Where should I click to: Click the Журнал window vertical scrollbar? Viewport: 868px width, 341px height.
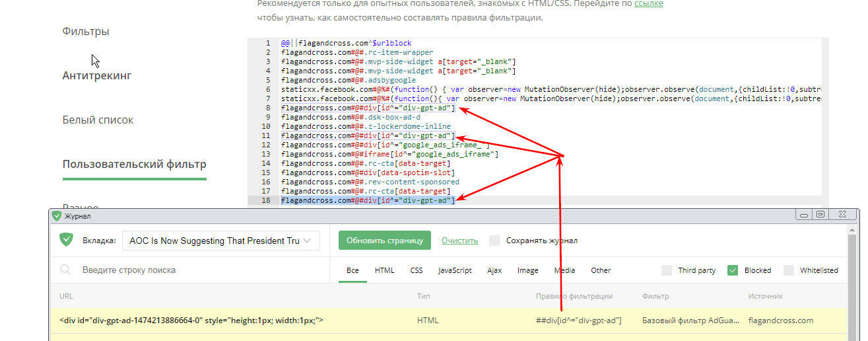click(x=852, y=284)
